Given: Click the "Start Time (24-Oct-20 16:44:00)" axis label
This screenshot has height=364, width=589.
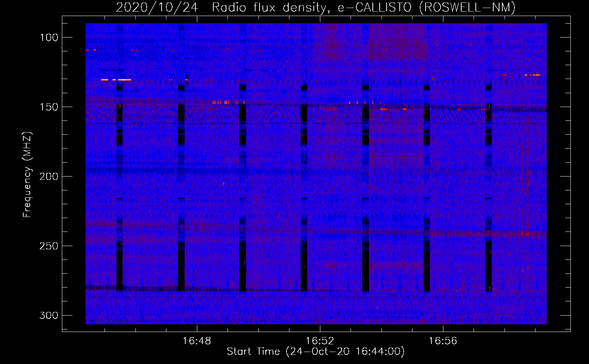Looking at the screenshot, I should click(x=316, y=352).
